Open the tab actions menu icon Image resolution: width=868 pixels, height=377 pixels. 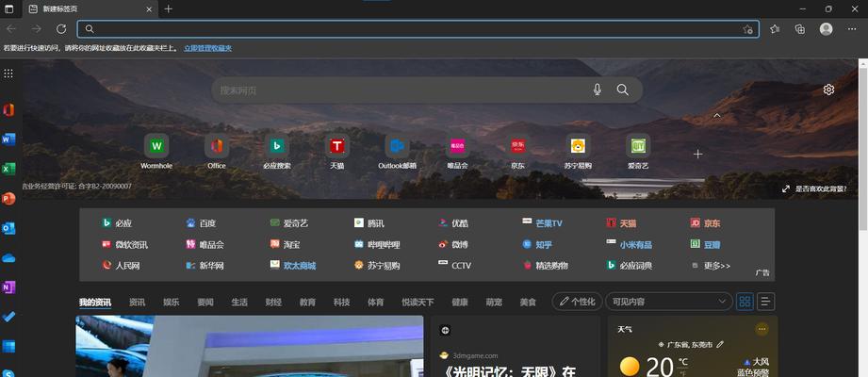click(x=8, y=8)
